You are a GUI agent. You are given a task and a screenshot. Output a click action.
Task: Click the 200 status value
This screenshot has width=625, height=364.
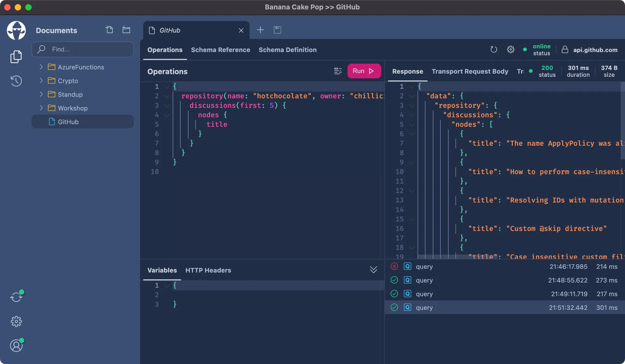coord(547,68)
